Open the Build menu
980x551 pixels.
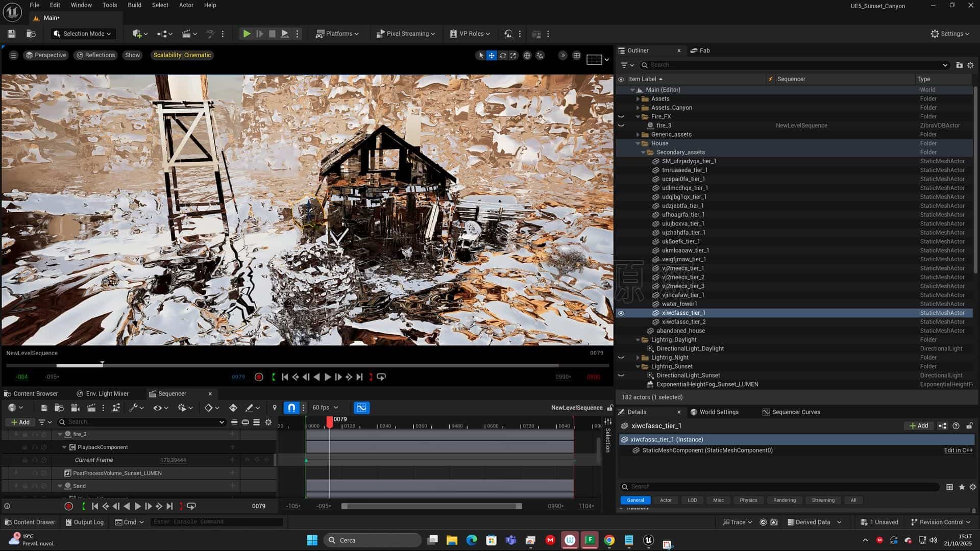134,5
